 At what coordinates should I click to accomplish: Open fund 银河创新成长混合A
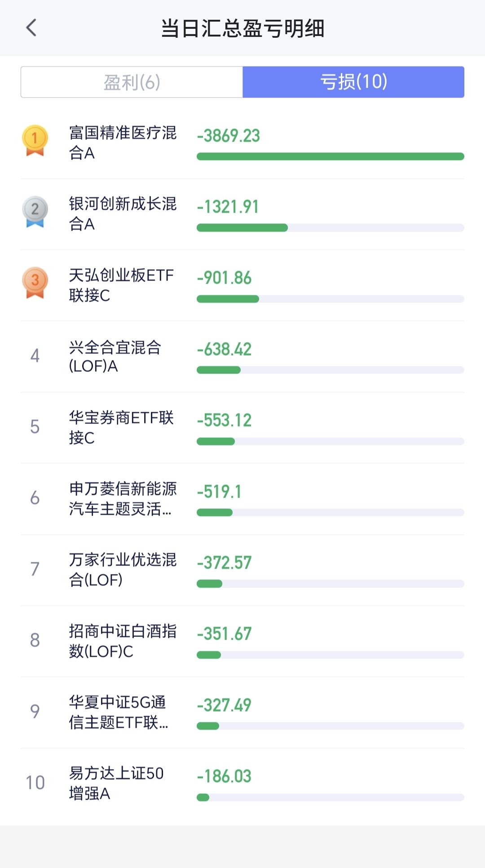pos(123,214)
